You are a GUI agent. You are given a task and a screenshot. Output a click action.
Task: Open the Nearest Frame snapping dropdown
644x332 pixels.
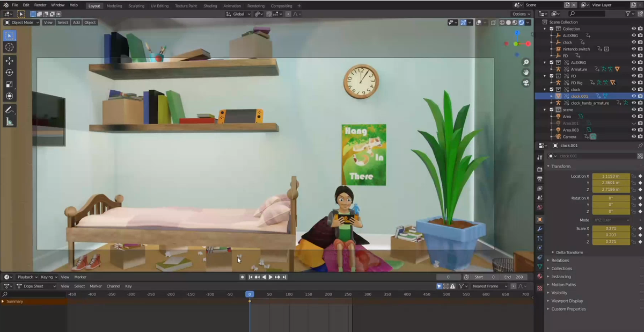point(489,286)
